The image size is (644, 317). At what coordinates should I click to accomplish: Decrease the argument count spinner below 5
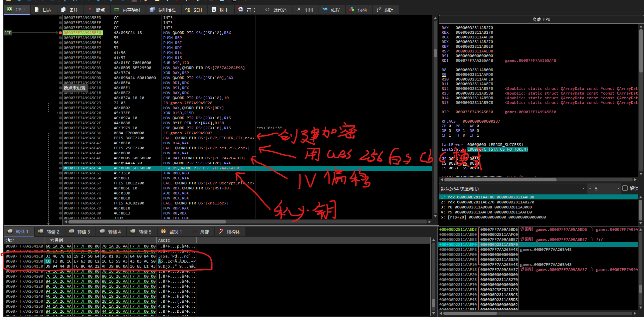pyautogui.click(x=590, y=189)
